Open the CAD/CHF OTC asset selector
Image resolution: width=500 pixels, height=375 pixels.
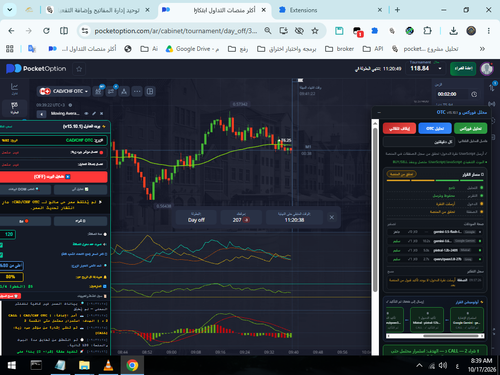64,91
